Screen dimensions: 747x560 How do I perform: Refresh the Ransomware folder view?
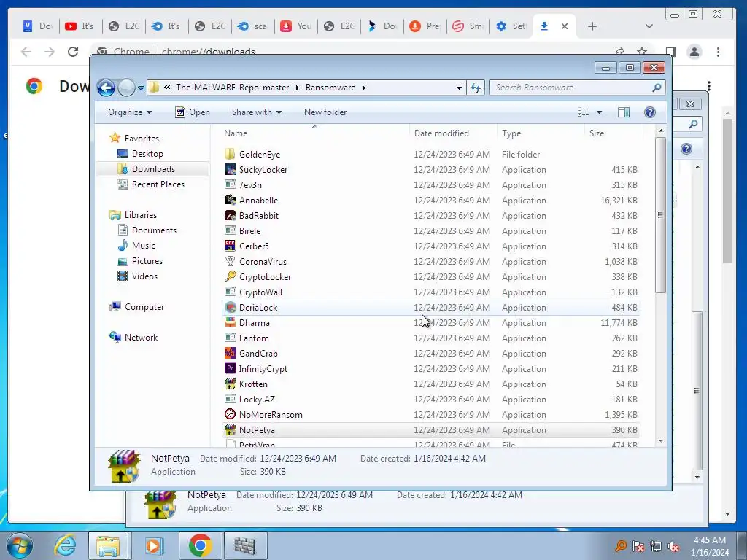[476, 87]
